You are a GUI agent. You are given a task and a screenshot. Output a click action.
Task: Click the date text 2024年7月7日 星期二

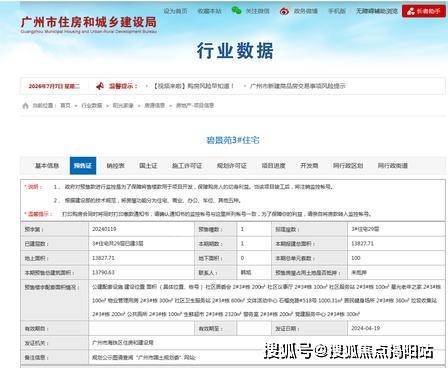click(x=54, y=86)
